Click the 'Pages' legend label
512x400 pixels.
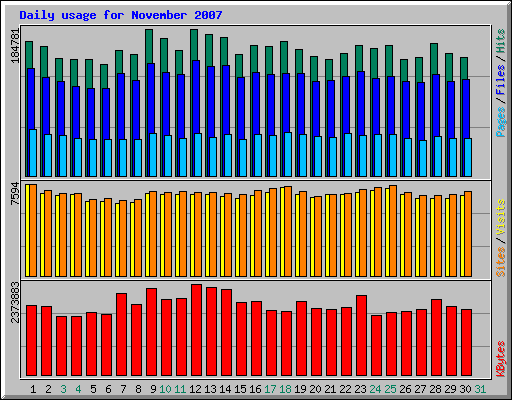(501, 122)
